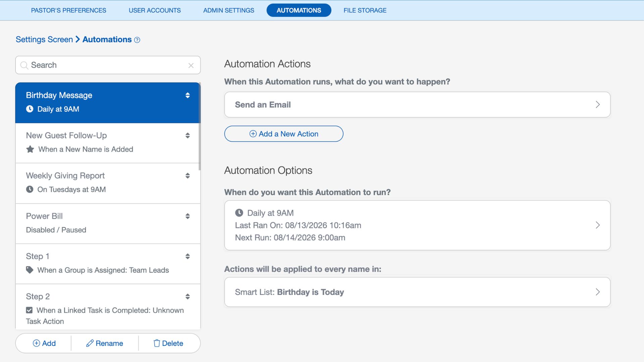Use the reorder arrows on Power Bill
Screen dimensions: 644x362
tap(187, 216)
